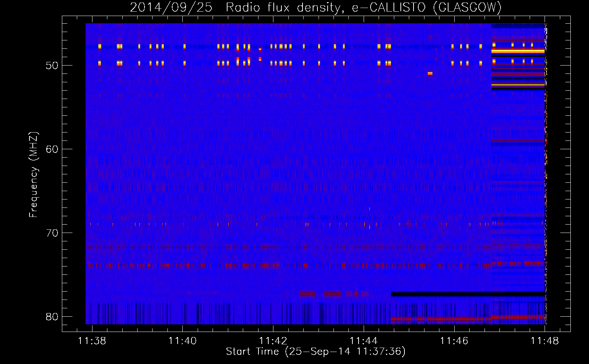Viewport: 589px width, 364px height.
Task: Click the '60' frequency tick label
Action: point(52,149)
